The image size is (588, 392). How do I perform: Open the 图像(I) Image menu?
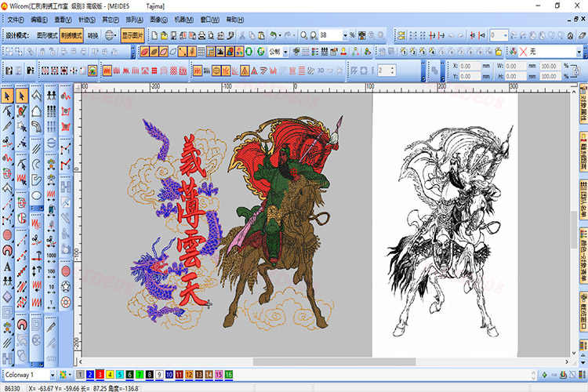[x=180, y=19]
